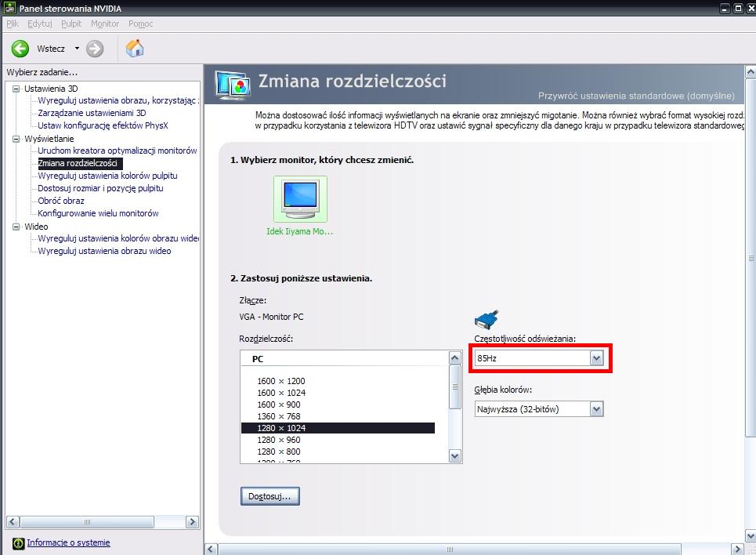Screen dimensions: 756x555
Task: Go to the Home house icon
Action: pyautogui.click(x=135, y=49)
